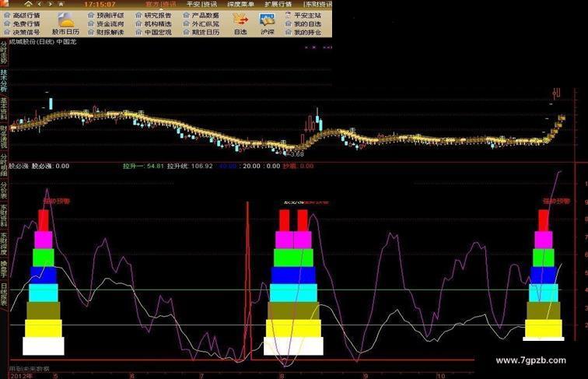This screenshot has height=379, width=588.
Task: Click house icon beside 机构精选
Action: [x=138, y=23]
